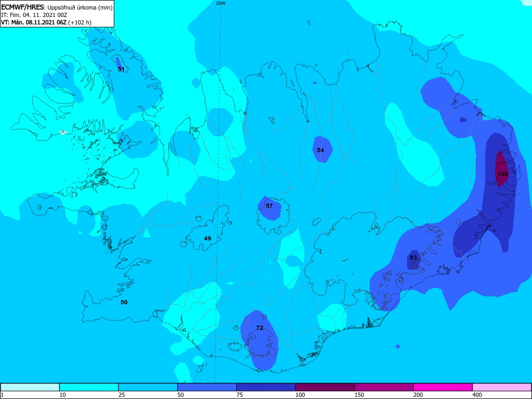The height and width of the screenshot is (399, 532).
Task: Select the 100–150 mm maroon legend swatch
Action: [325, 387]
